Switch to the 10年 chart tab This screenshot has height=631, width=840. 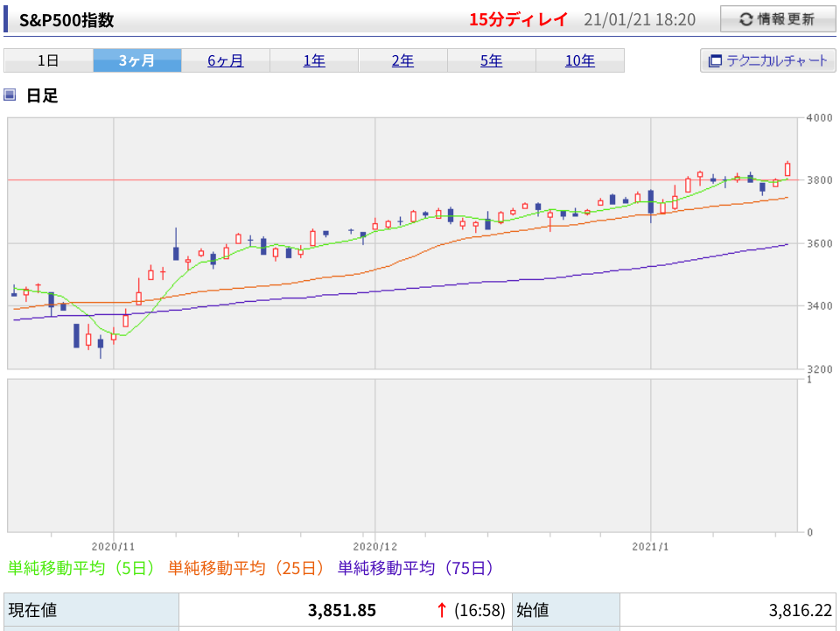580,60
